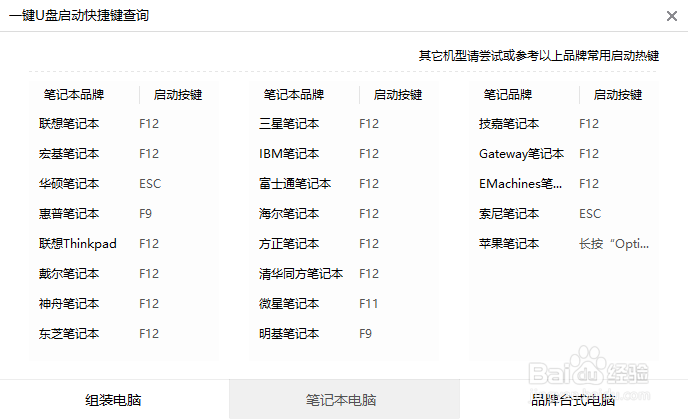The width and height of the screenshot is (689, 419).
Task: Select the 明基笔记本 entry
Action: (x=289, y=334)
